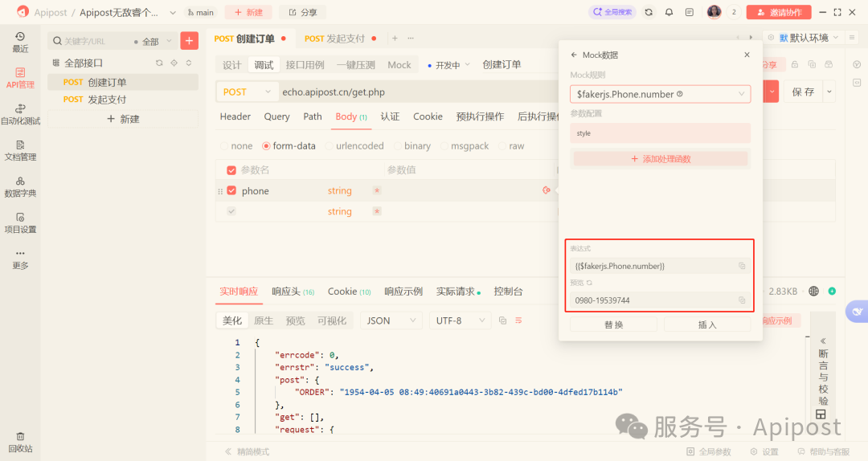Click the 保存 save button
The height and width of the screenshot is (461, 868).
pyautogui.click(x=803, y=92)
